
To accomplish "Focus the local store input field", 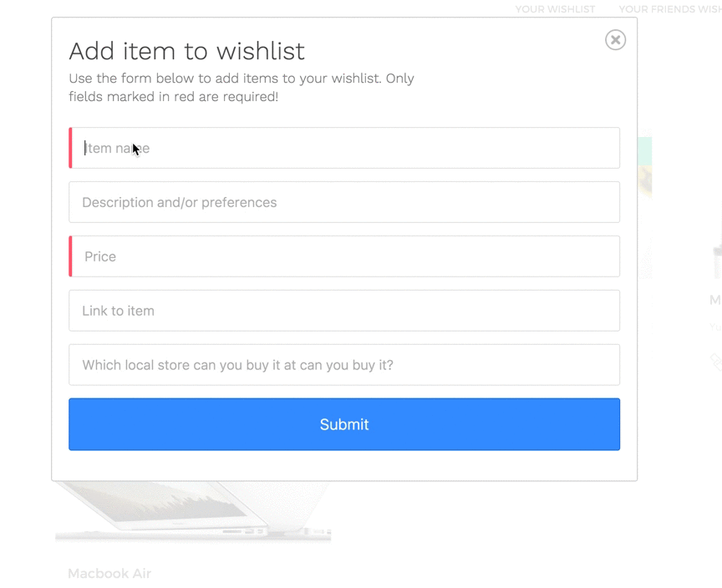I will [344, 365].
